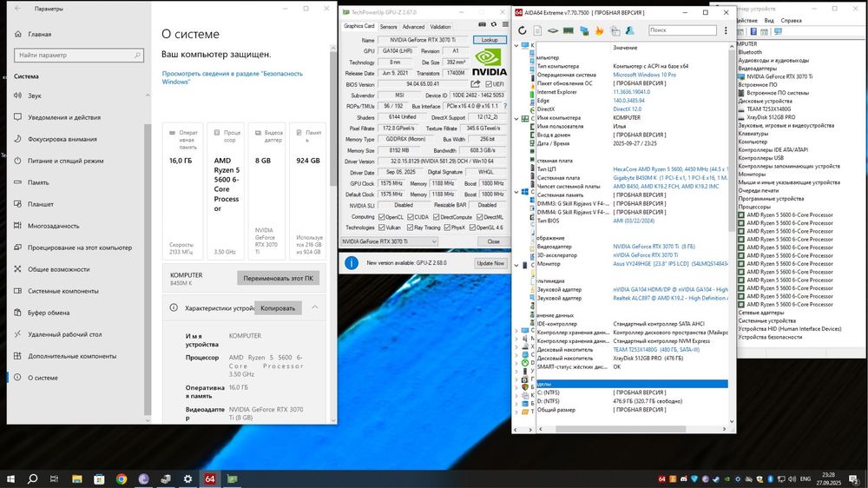The height and width of the screenshot is (488, 868).
Task: Open Справка menu in Device Manager
Action: (x=791, y=21)
